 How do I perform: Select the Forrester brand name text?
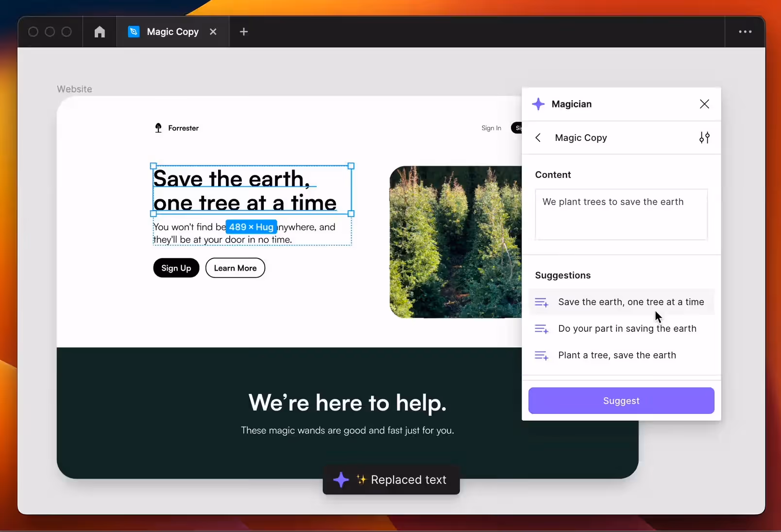[184, 128]
